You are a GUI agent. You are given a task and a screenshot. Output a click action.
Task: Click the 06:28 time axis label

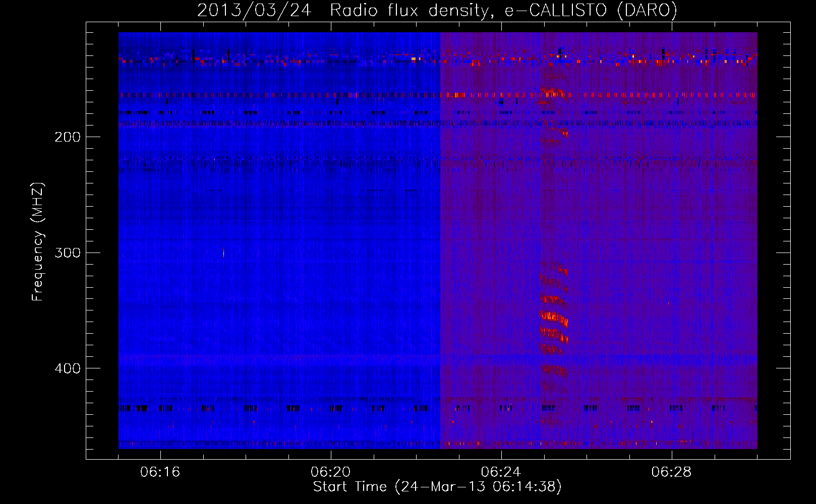coord(671,472)
